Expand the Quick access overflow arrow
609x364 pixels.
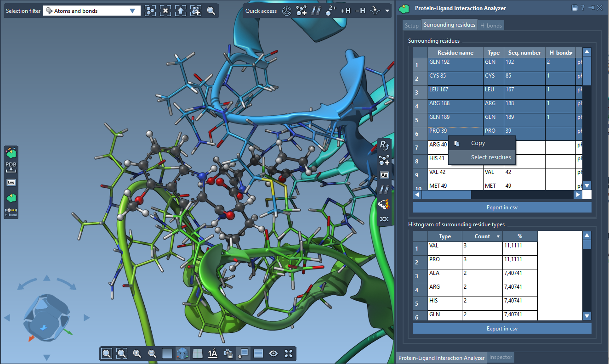click(x=387, y=11)
